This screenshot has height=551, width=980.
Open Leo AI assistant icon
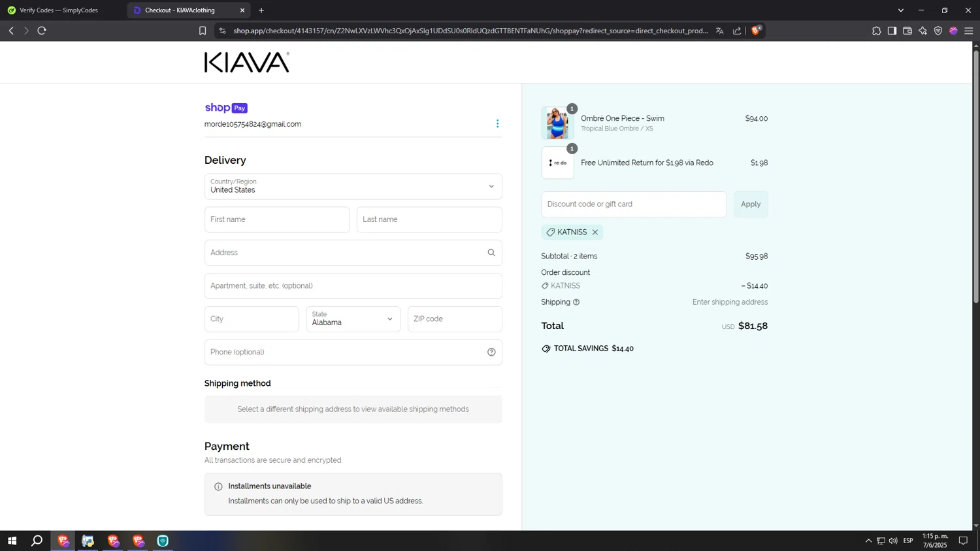tap(923, 31)
